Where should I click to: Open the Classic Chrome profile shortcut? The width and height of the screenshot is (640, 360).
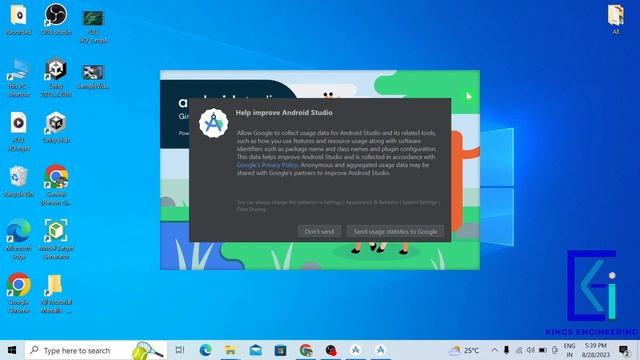tap(56, 185)
